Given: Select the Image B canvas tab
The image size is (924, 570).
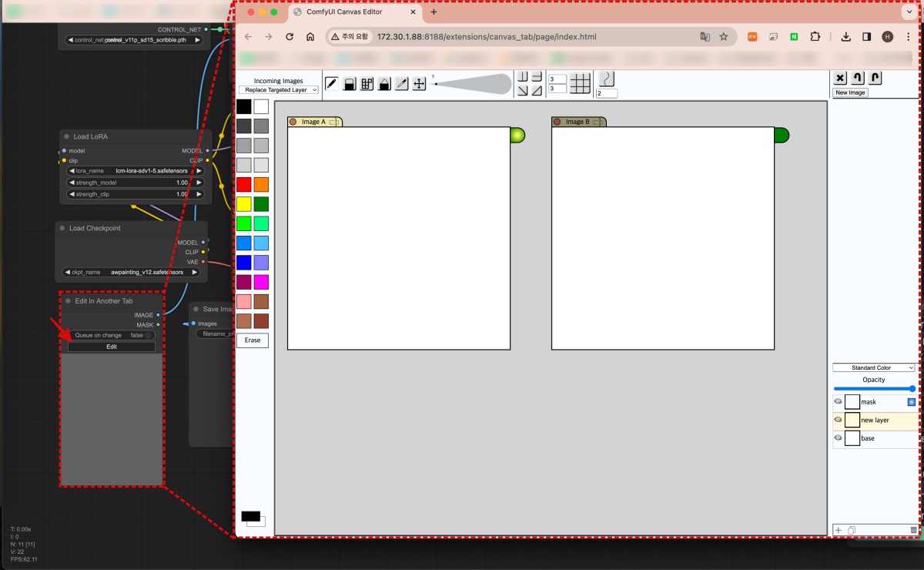Looking at the screenshot, I should pyautogui.click(x=579, y=122).
